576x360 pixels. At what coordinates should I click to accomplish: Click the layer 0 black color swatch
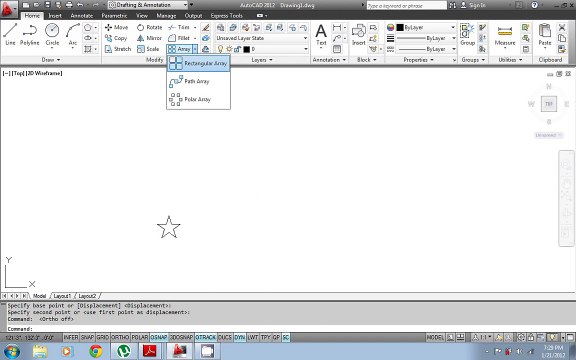pyautogui.click(x=246, y=49)
